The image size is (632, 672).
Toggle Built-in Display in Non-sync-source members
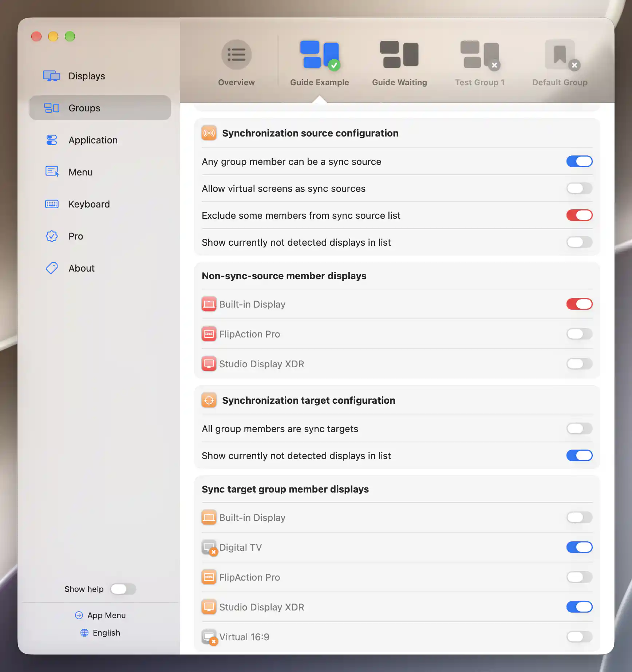579,304
